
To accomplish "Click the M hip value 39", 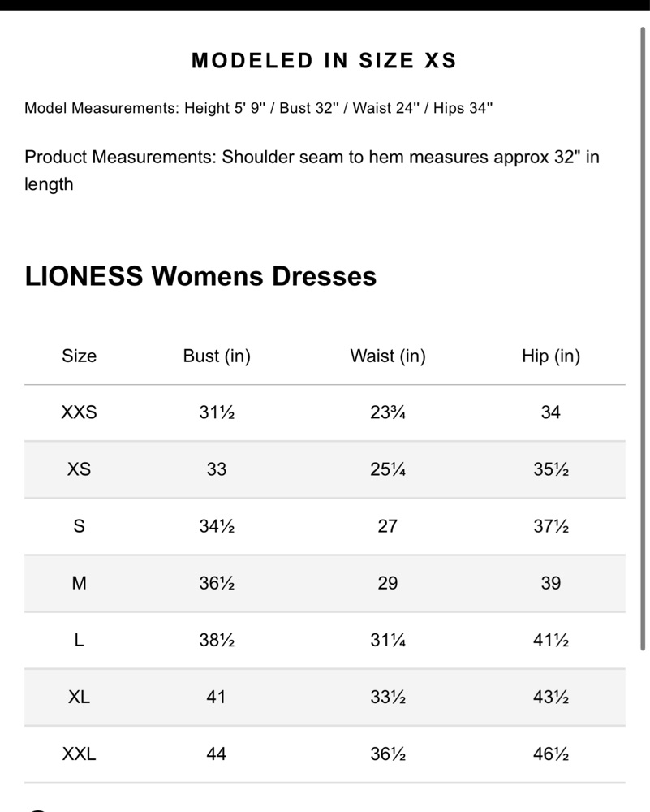I will pyautogui.click(x=551, y=583).
